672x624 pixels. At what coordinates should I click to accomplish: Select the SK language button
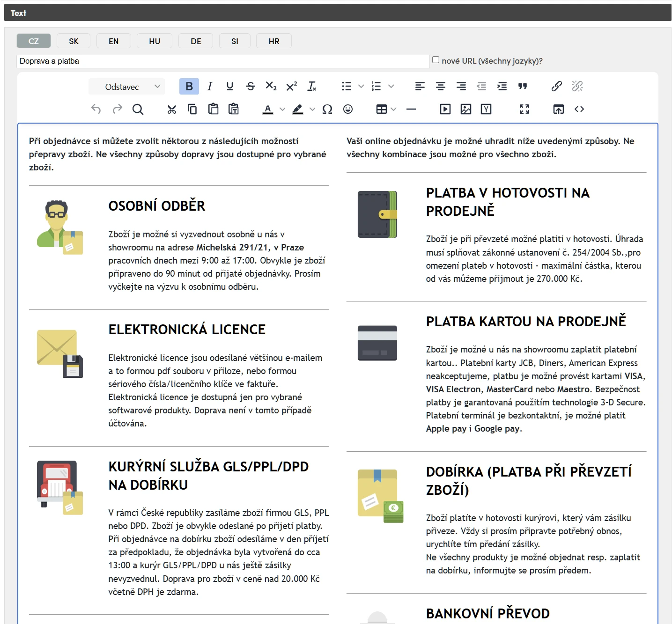pyautogui.click(x=74, y=41)
